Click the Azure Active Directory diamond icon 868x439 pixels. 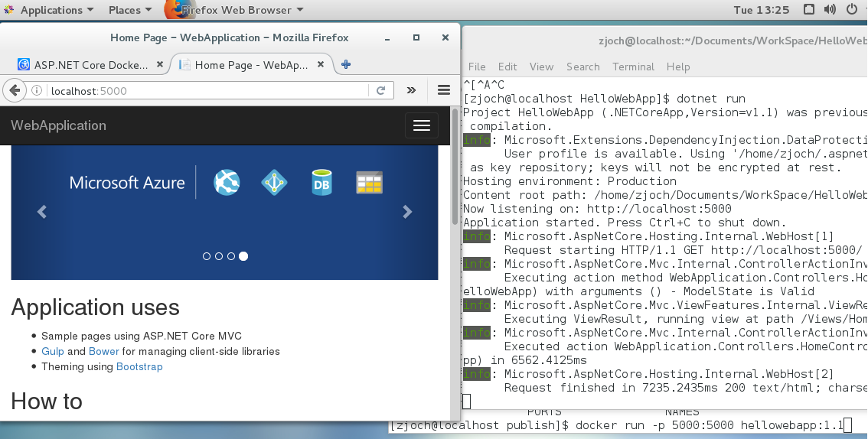274,183
